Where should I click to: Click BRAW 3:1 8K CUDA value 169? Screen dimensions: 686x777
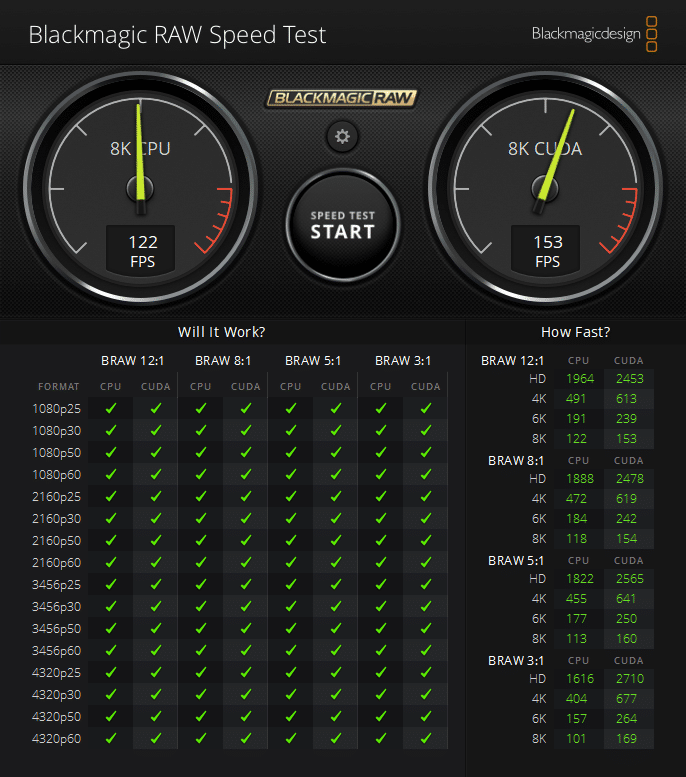point(627,738)
